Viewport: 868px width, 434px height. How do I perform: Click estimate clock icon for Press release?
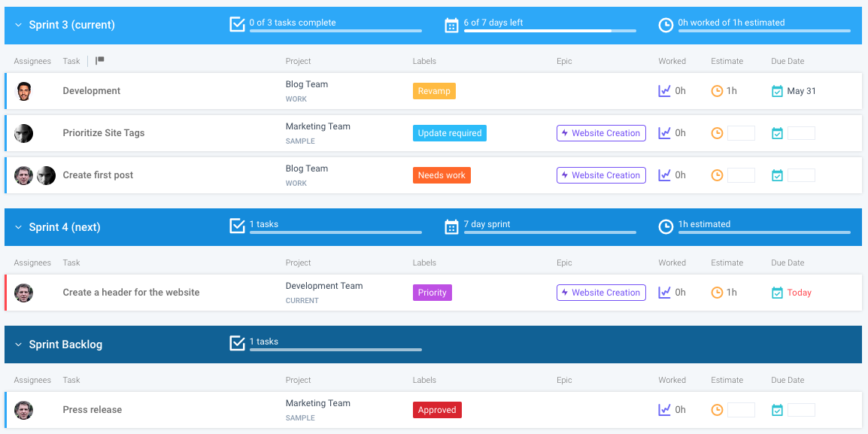pos(717,410)
